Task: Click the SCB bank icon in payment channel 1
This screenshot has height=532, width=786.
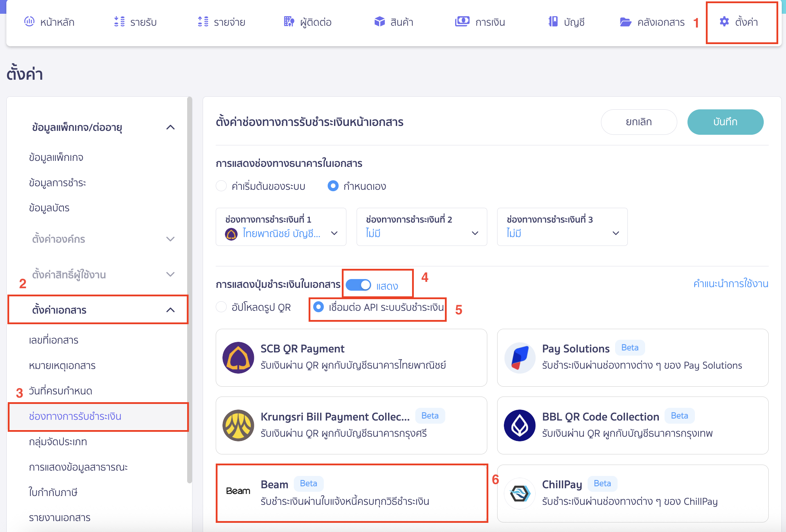Action: (x=231, y=234)
